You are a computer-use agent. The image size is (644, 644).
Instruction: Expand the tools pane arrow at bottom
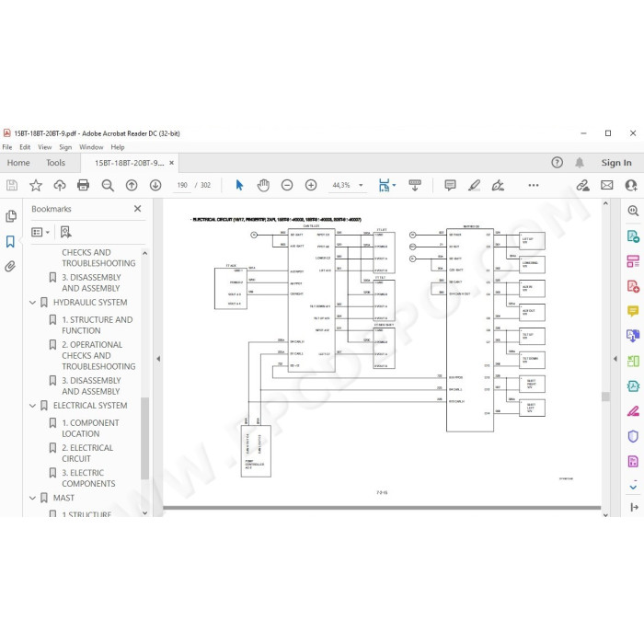pos(634,507)
